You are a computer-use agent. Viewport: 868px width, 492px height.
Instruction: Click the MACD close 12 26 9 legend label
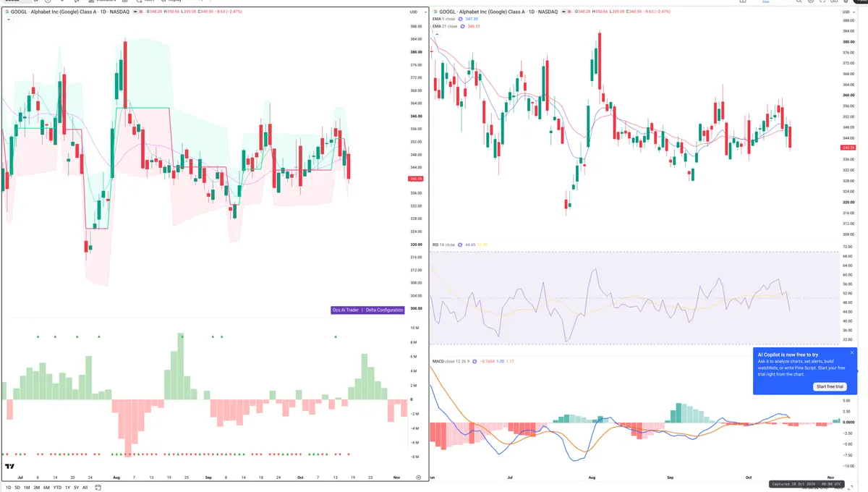[450, 361]
